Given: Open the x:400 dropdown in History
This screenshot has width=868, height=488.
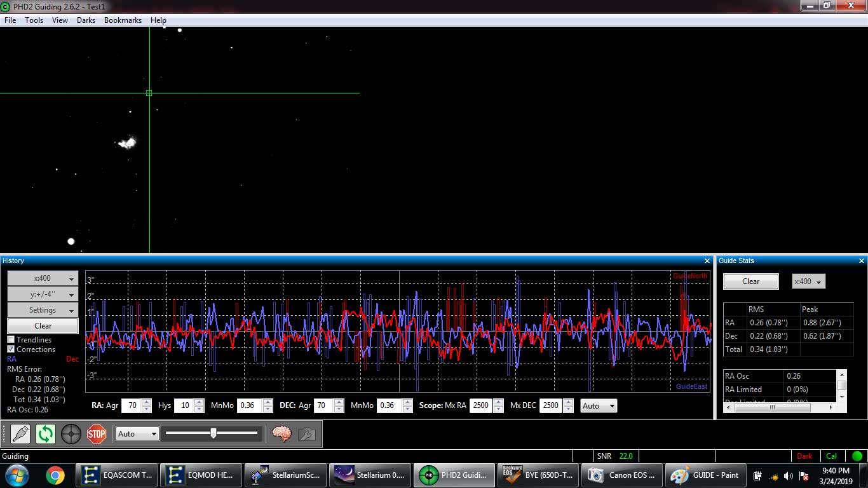Looking at the screenshot, I should click(43, 278).
